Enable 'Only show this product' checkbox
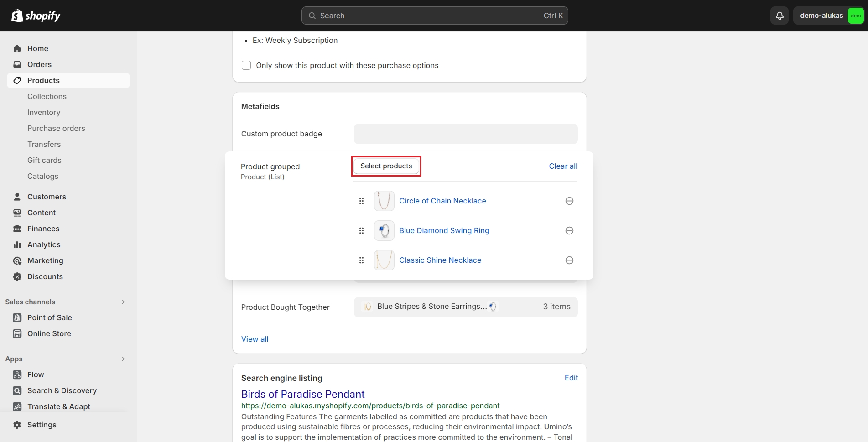The height and width of the screenshot is (442, 868). click(x=246, y=65)
